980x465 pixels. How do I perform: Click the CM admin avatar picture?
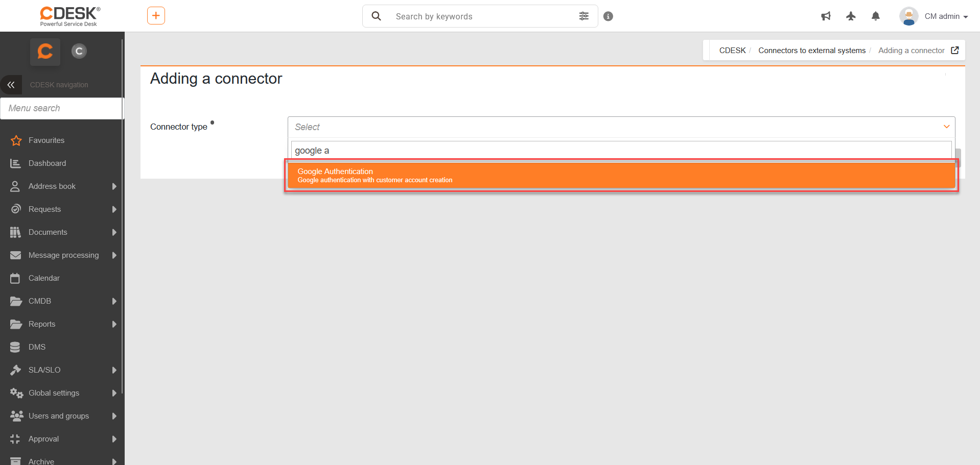(909, 16)
